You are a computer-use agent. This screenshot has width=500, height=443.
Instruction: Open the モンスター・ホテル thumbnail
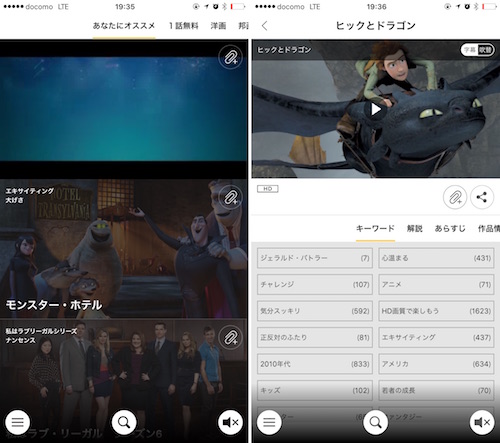(124, 249)
